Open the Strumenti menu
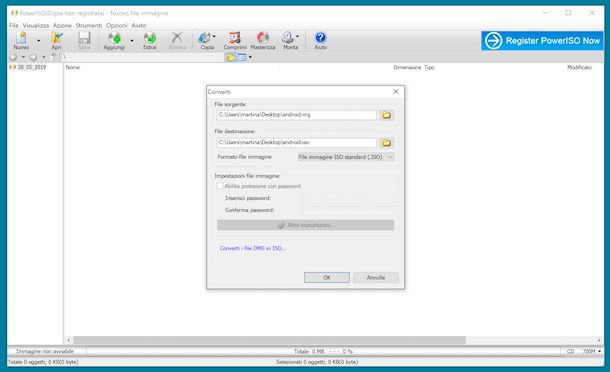This screenshot has width=610, height=372. 89,25
